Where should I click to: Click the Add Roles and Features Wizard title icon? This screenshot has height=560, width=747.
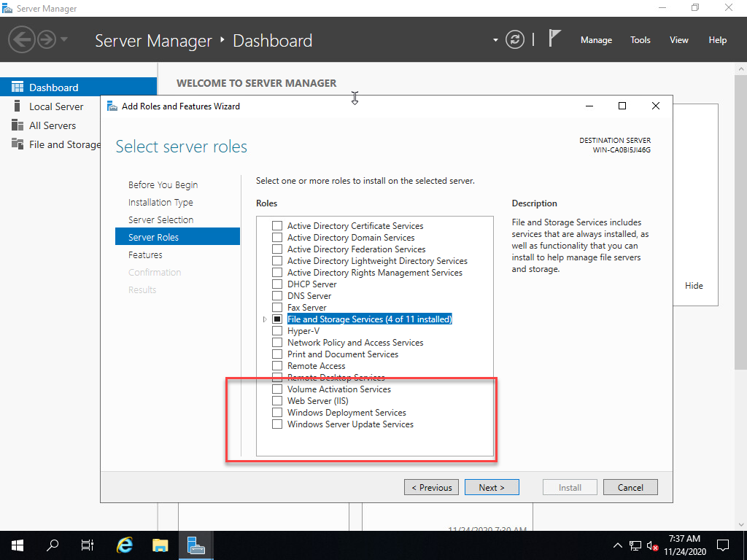pos(112,106)
